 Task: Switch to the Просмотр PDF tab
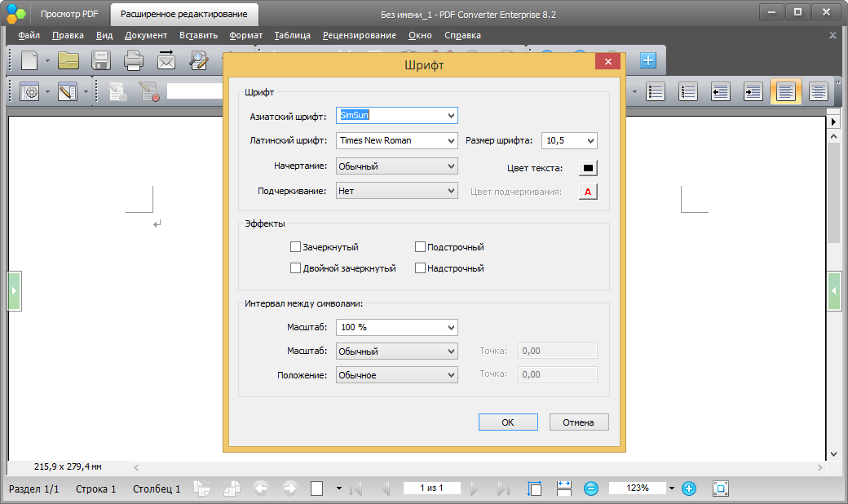(69, 14)
